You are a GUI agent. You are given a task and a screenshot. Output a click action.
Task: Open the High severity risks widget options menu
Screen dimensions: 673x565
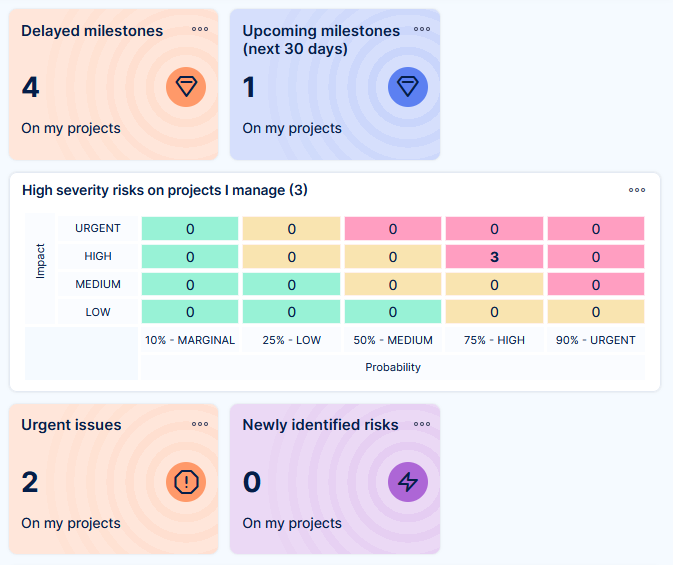637,190
